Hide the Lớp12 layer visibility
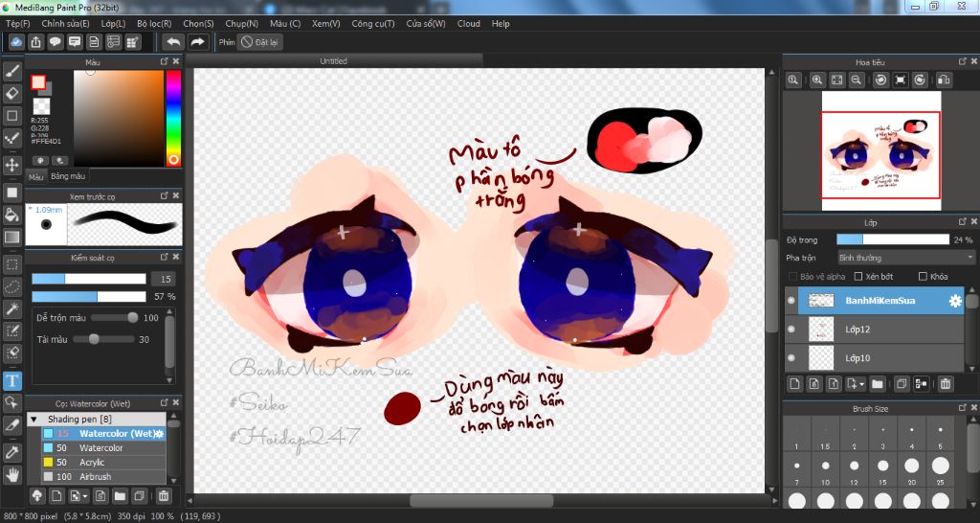 791,329
